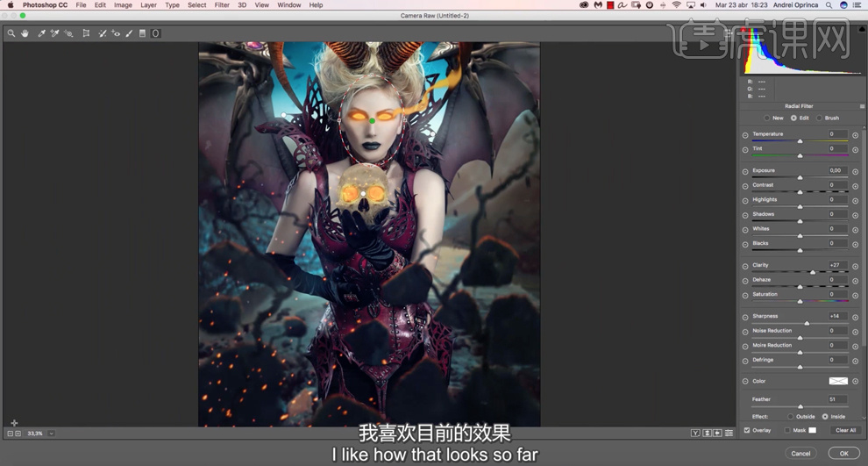Click the zoom-out minus box below the preview
This screenshot has width=868, height=466.
(x=11, y=434)
